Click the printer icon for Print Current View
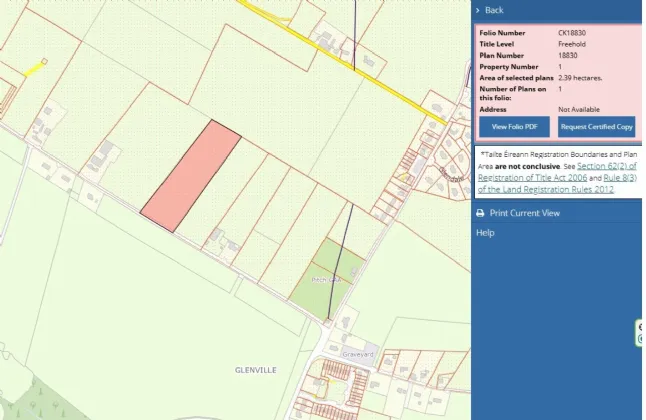The height and width of the screenshot is (420, 646). point(479,213)
